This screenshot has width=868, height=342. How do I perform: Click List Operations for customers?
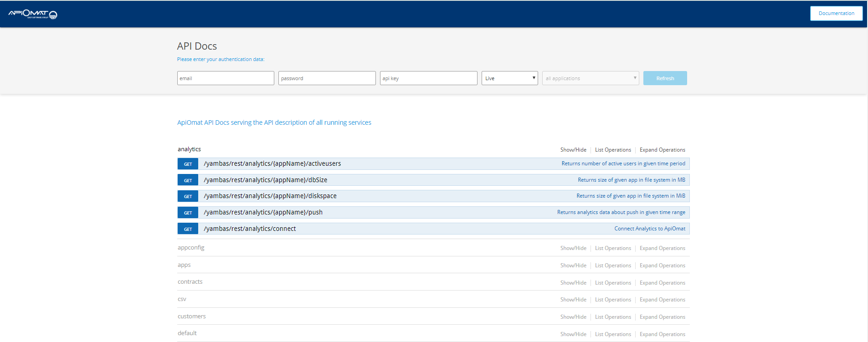[613, 317]
